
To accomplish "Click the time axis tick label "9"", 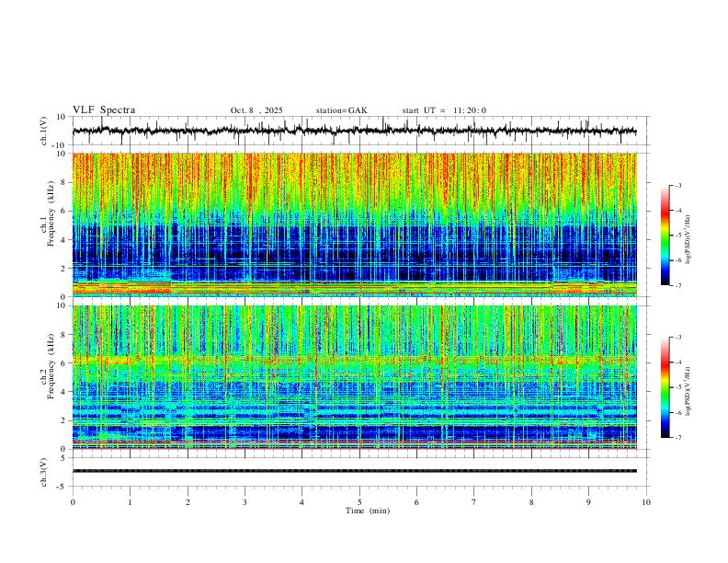I will [x=588, y=502].
